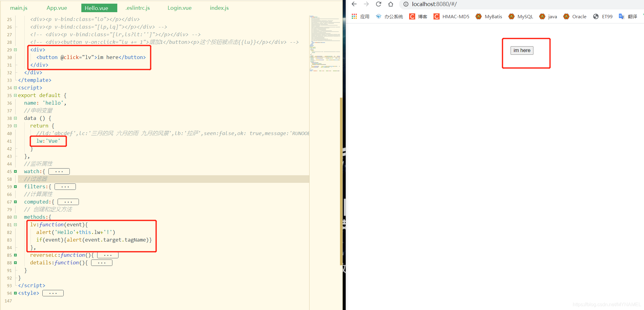
Task: Collapse the return block at line 39
Action: tap(16, 126)
